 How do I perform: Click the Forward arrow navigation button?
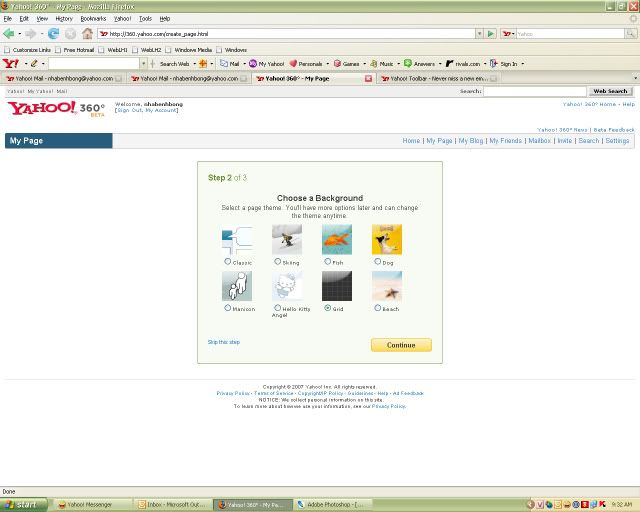[31, 33]
